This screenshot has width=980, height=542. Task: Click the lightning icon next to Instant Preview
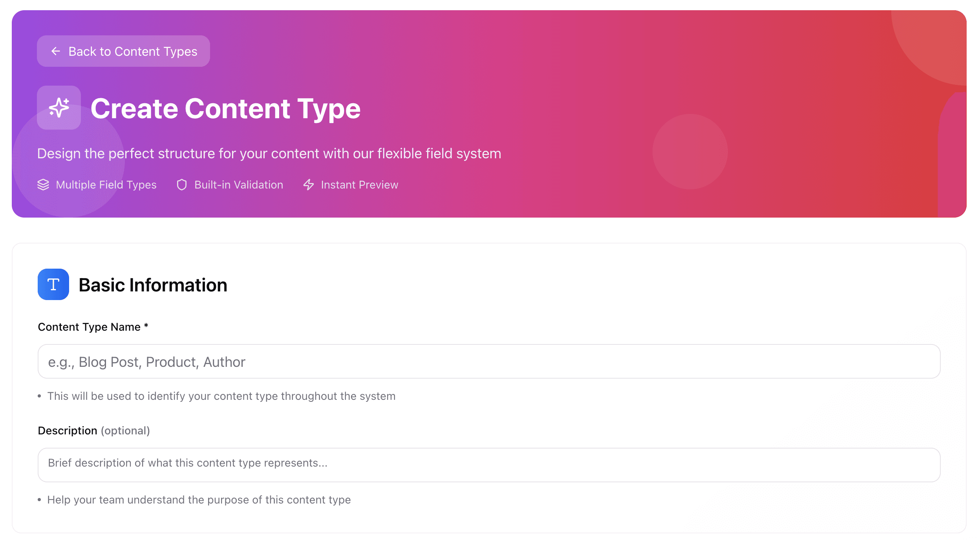[x=309, y=185]
